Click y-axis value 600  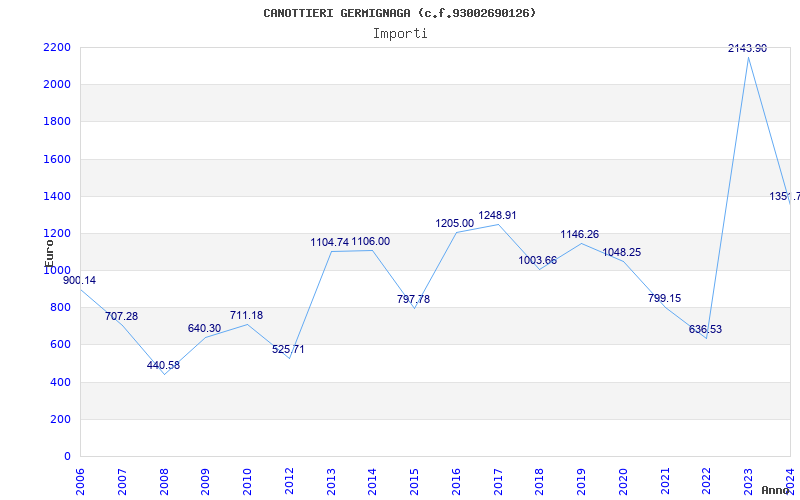[60, 345]
